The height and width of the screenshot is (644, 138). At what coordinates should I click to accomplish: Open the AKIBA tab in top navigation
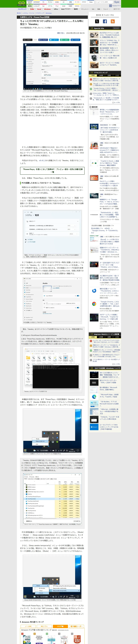(x=57, y=2)
